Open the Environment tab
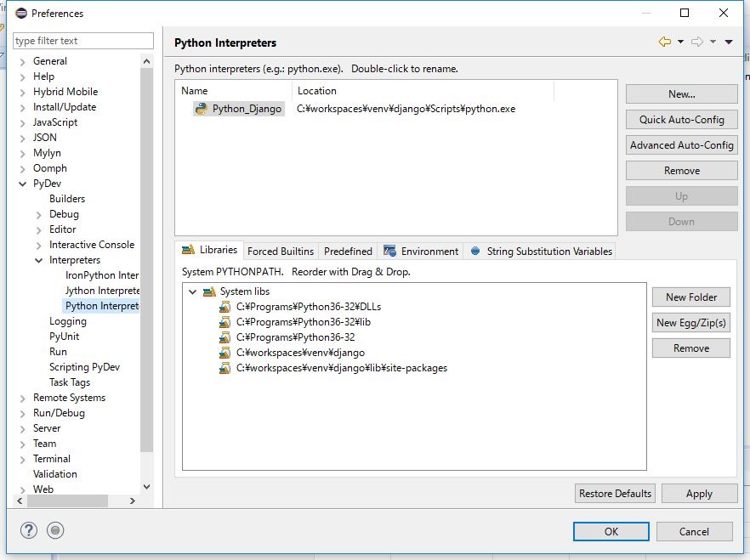This screenshot has width=750, height=560. click(421, 251)
